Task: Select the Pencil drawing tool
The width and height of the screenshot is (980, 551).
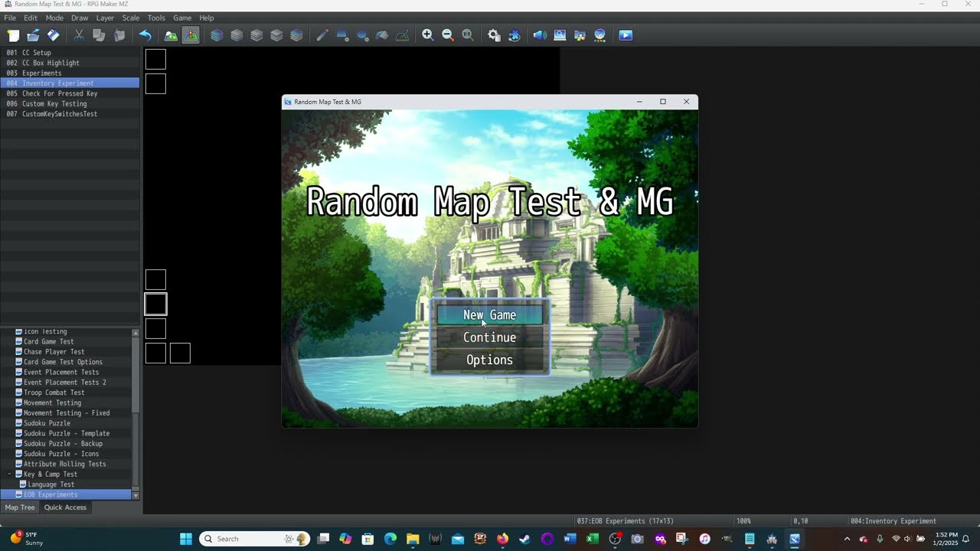Action: coord(322,35)
